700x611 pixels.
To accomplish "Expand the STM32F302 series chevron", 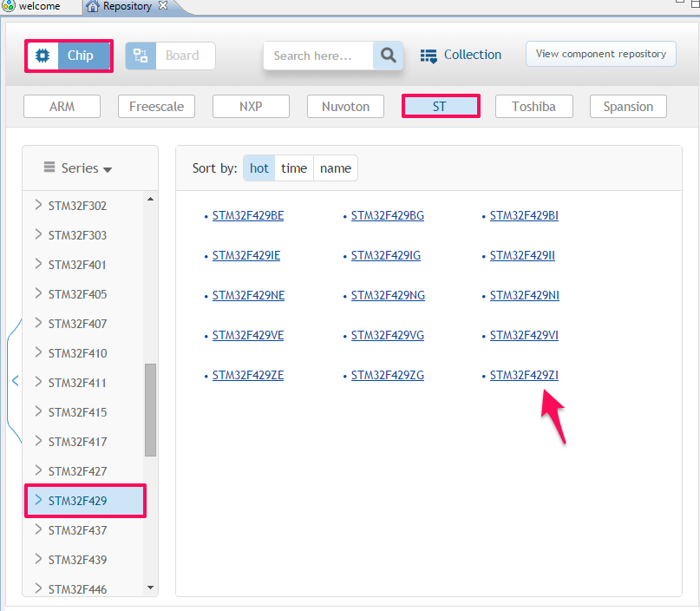I will [x=38, y=205].
